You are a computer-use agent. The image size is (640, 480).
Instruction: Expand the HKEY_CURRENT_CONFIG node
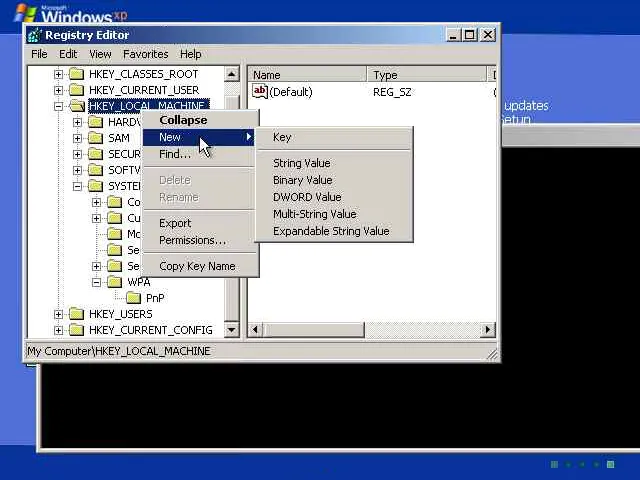point(58,330)
